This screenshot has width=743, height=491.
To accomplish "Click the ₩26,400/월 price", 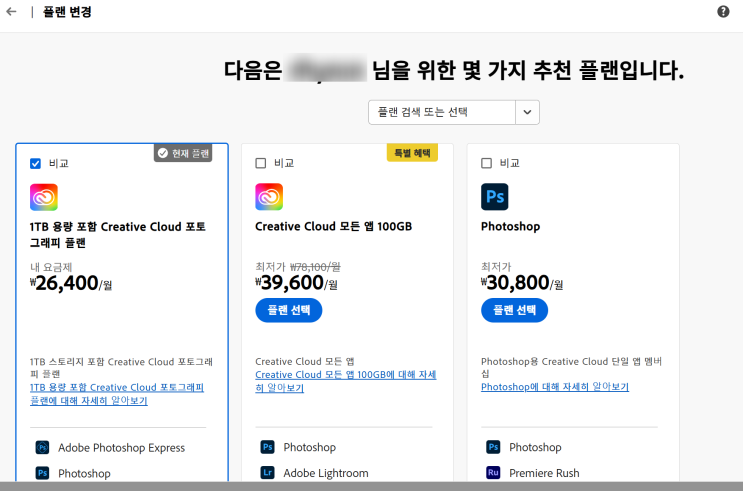I will click(x=71, y=283).
